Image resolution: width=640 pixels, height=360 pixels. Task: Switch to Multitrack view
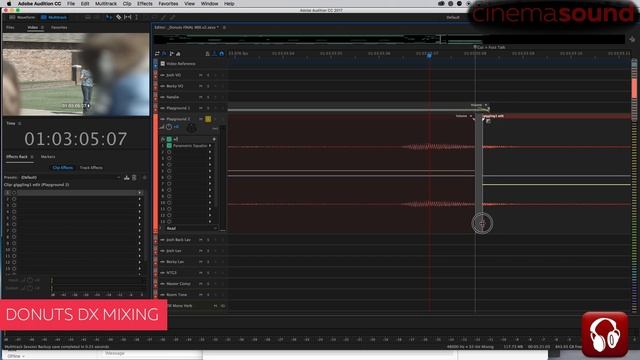point(54,18)
